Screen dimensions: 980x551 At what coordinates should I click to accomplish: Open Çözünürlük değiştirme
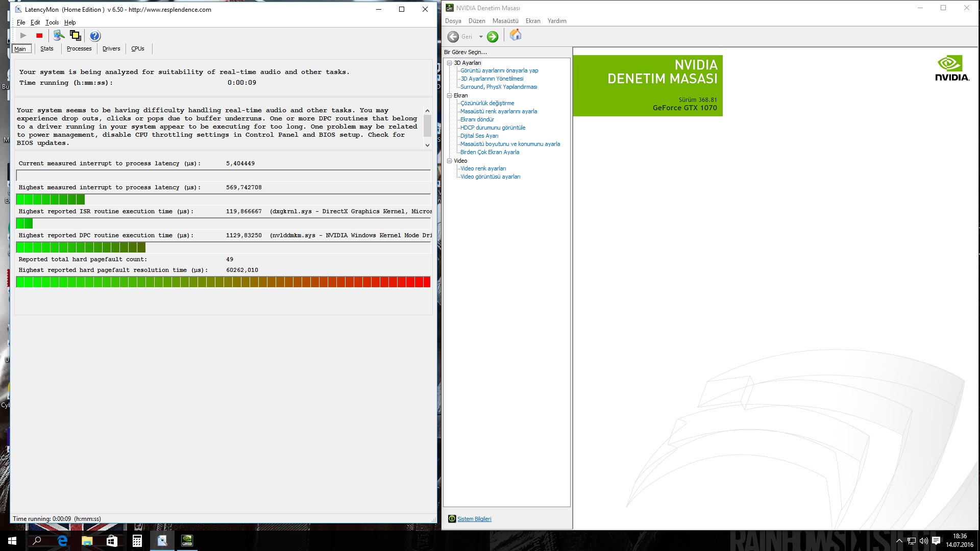point(487,103)
